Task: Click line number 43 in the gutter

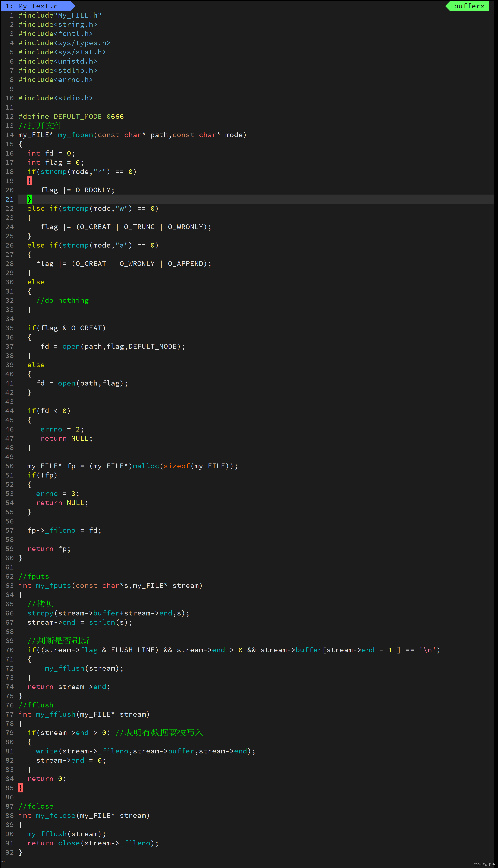Action: pyautogui.click(x=10, y=402)
